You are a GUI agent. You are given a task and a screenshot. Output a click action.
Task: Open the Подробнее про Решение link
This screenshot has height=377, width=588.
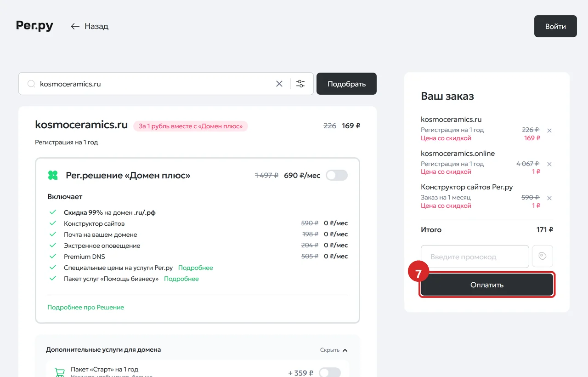coord(86,307)
